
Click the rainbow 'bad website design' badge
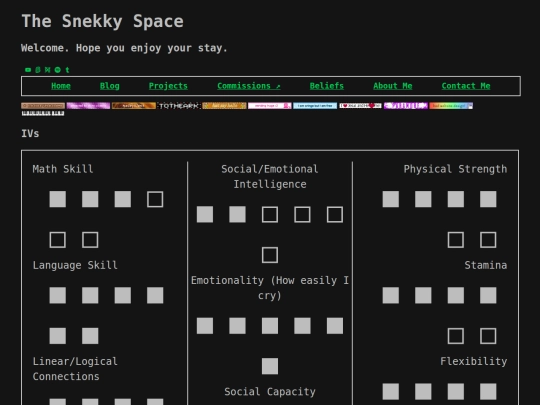451,106
